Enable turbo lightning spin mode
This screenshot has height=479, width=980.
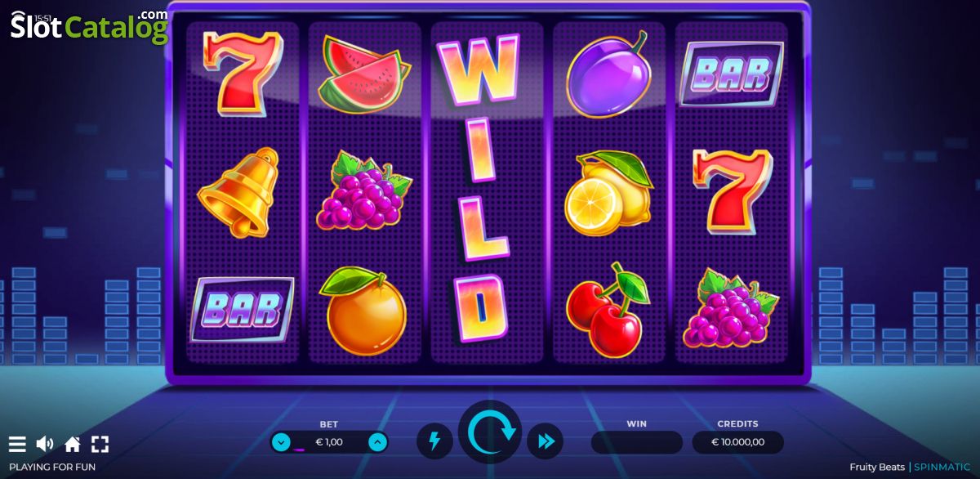[434, 442]
